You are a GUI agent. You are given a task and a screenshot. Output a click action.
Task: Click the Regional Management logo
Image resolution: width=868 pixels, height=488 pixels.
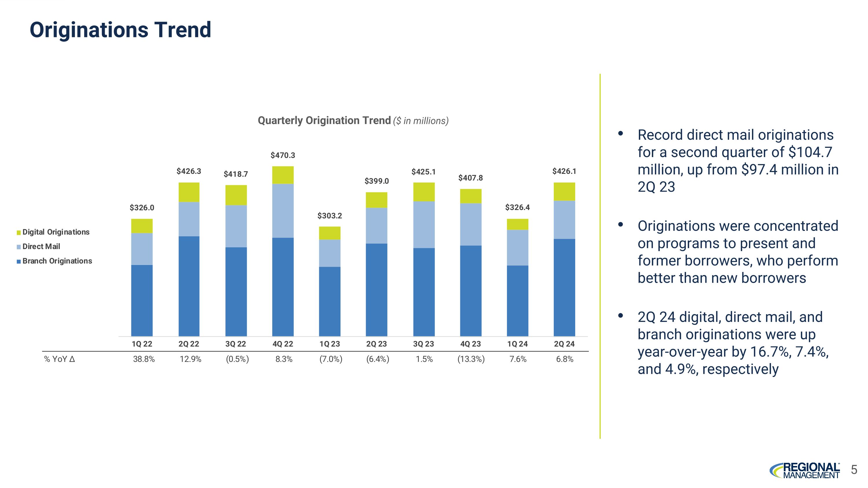[x=805, y=470]
